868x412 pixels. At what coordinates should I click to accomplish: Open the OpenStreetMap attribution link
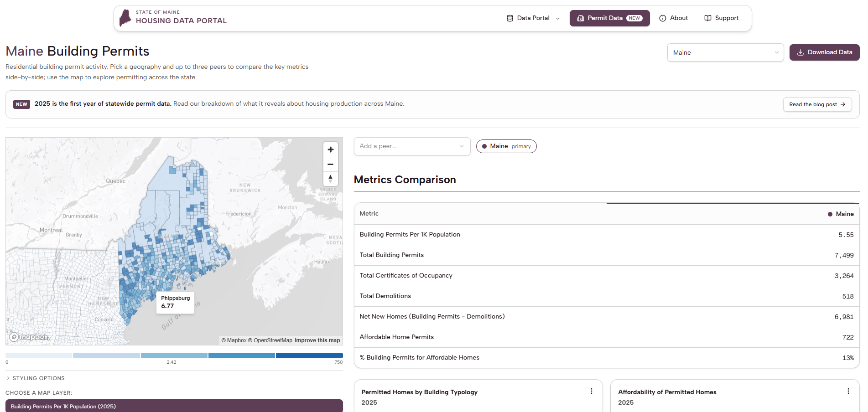(270, 340)
